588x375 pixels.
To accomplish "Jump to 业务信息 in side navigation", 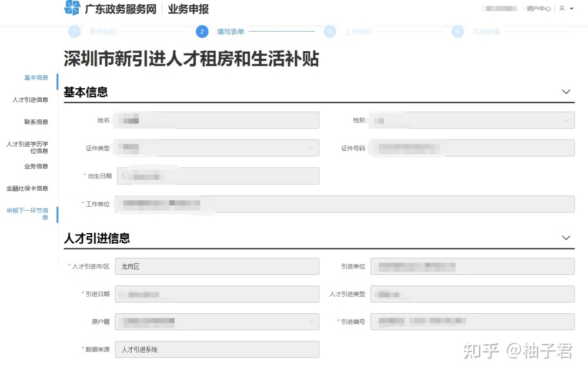I will click(x=36, y=166).
